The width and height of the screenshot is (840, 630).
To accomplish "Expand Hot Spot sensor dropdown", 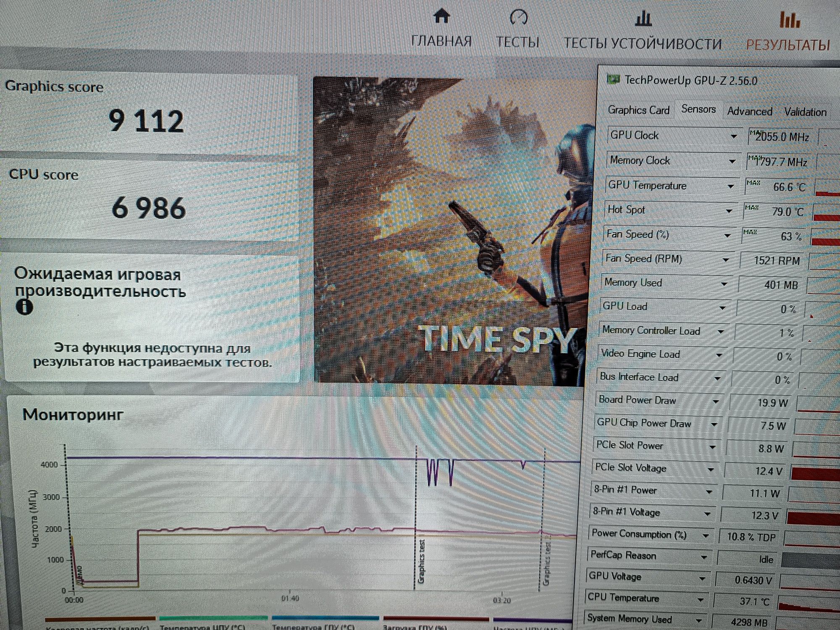I will point(729,211).
